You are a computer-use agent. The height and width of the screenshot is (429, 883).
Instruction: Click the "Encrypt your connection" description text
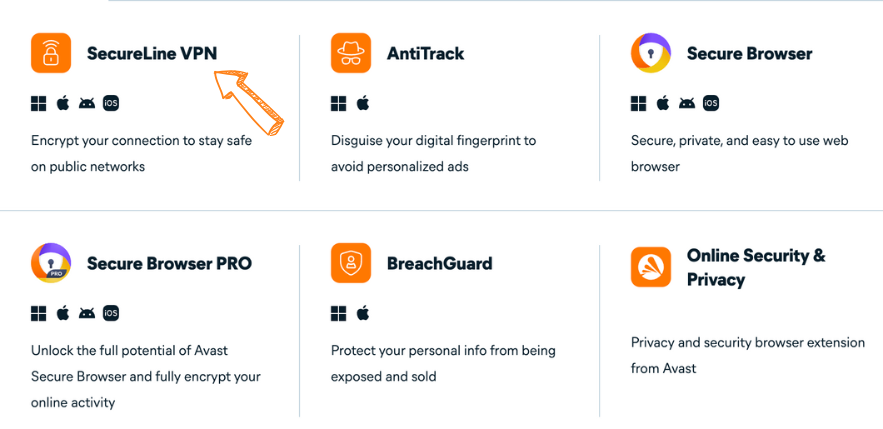coord(141,153)
